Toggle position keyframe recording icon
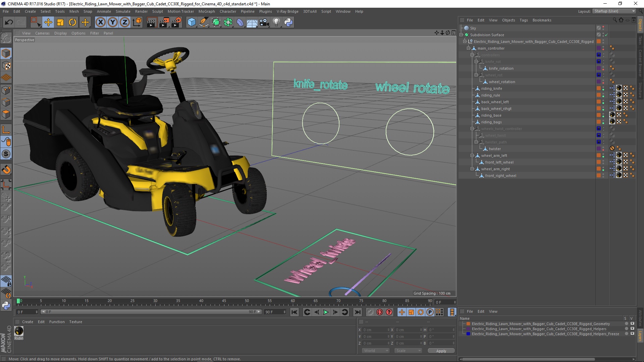 pos(401,312)
